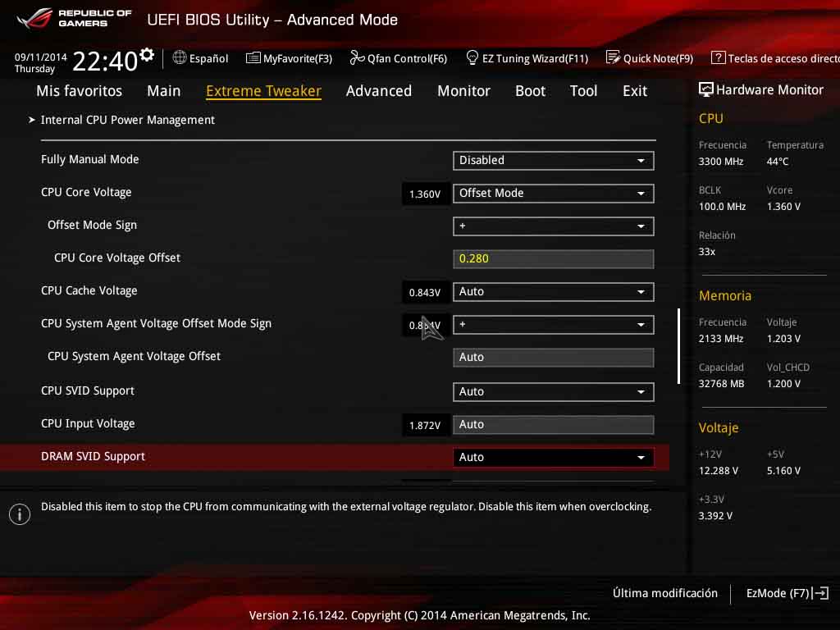Click the EzMode exit arrow icon
The height and width of the screenshot is (630, 840).
(820, 593)
